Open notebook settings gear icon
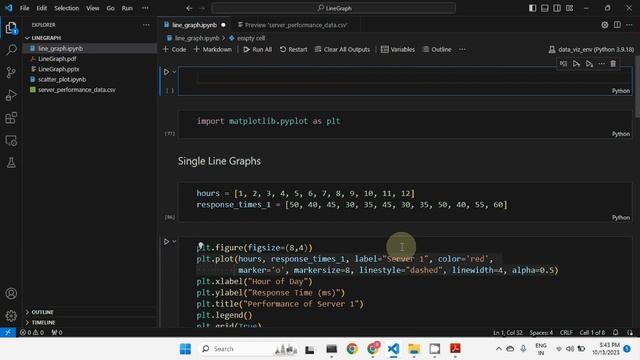This screenshot has width=640, height=360. 604,25
